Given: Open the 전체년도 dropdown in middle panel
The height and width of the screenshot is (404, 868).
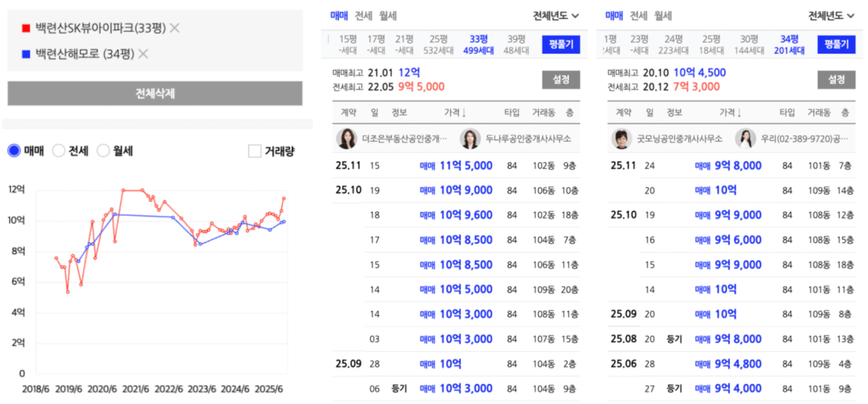Looking at the screenshot, I should [x=555, y=16].
